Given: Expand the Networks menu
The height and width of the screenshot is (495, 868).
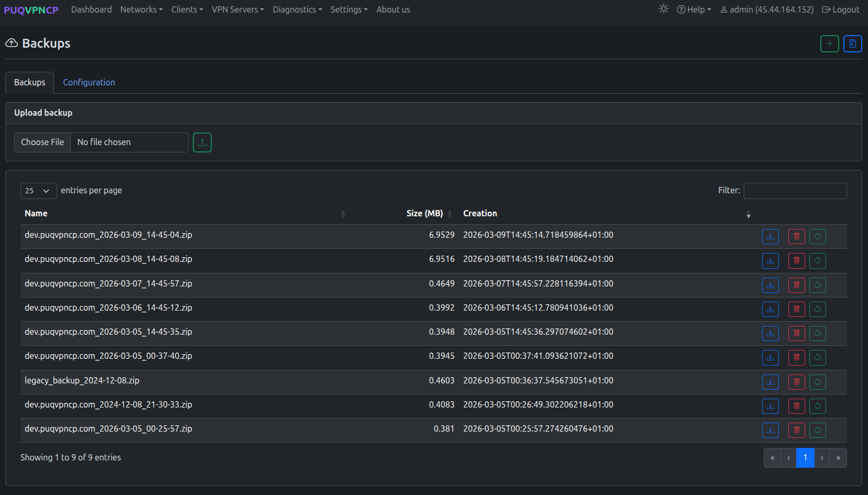Looking at the screenshot, I should click(x=141, y=9).
